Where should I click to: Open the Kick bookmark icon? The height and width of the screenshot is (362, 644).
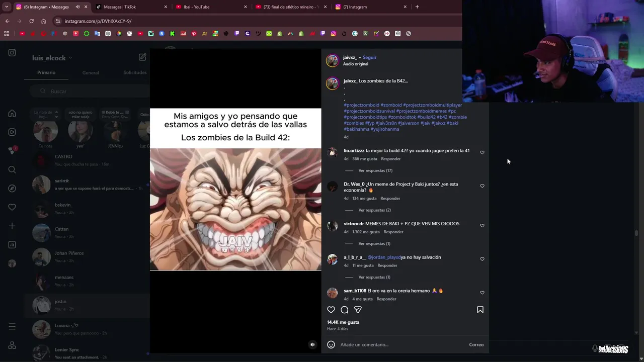tap(172, 34)
